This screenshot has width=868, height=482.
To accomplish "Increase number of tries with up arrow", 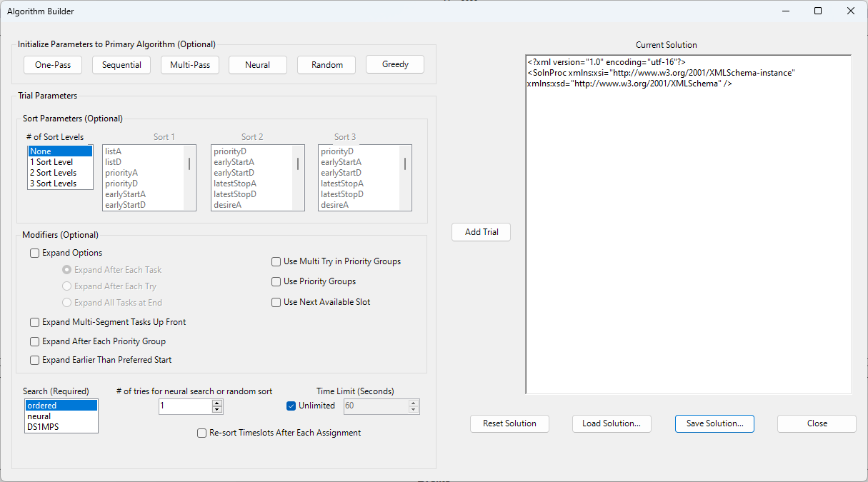I will 217,403.
